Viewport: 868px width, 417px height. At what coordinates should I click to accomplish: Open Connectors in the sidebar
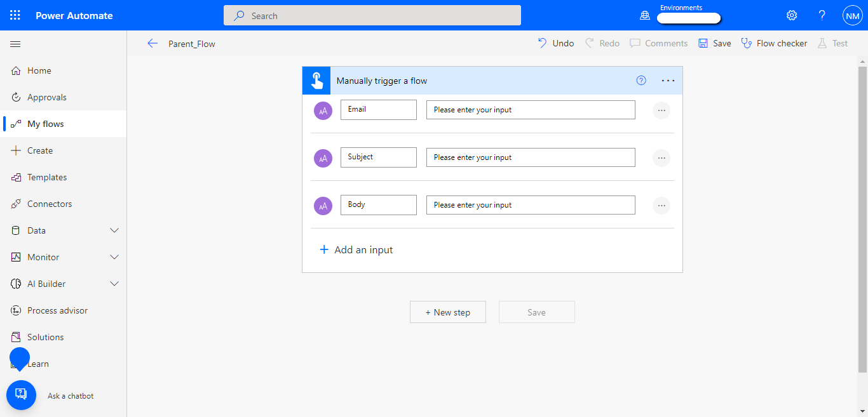click(x=64, y=204)
